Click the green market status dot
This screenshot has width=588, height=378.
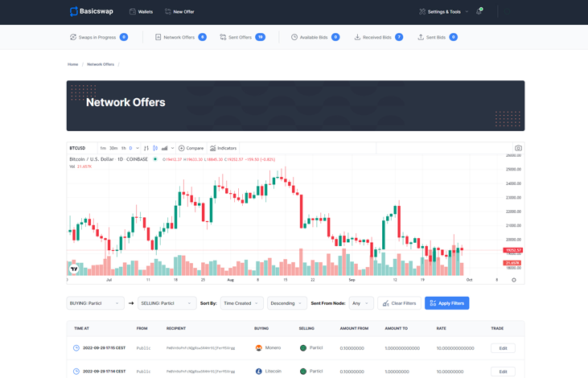(155, 159)
